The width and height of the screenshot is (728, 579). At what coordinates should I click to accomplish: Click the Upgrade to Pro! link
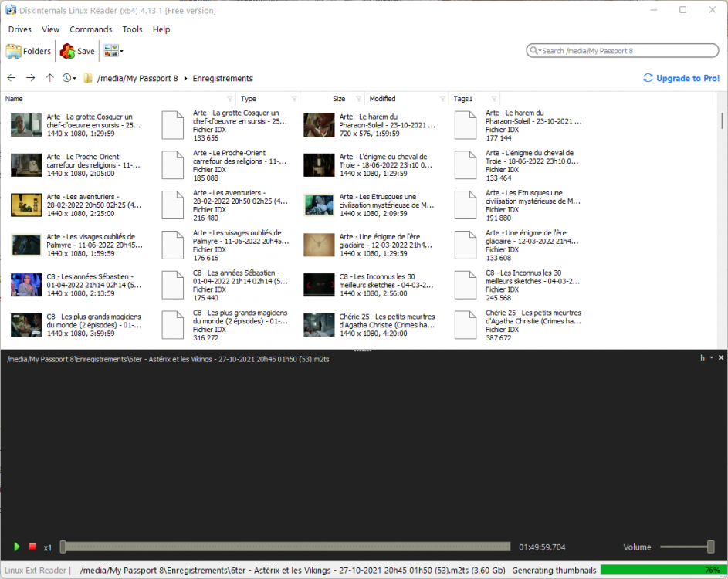(x=682, y=78)
